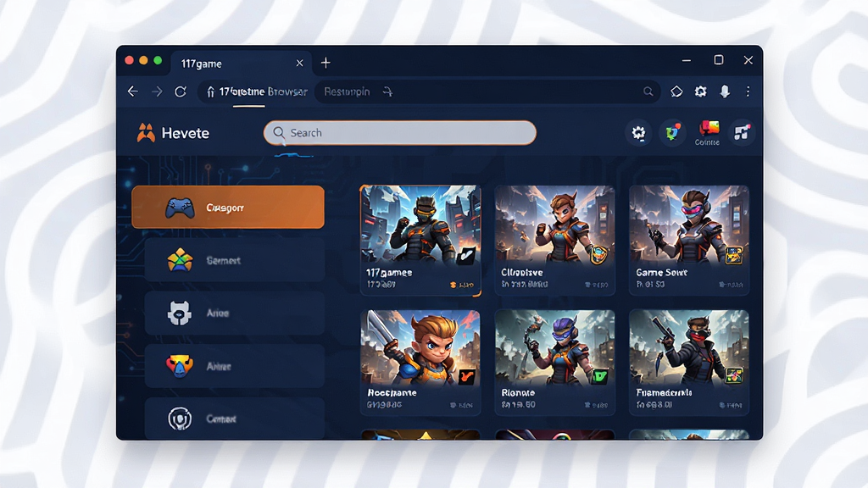Open the red chat bubbles icon in the header
Screen dimensions: 868x488
pos(709,129)
